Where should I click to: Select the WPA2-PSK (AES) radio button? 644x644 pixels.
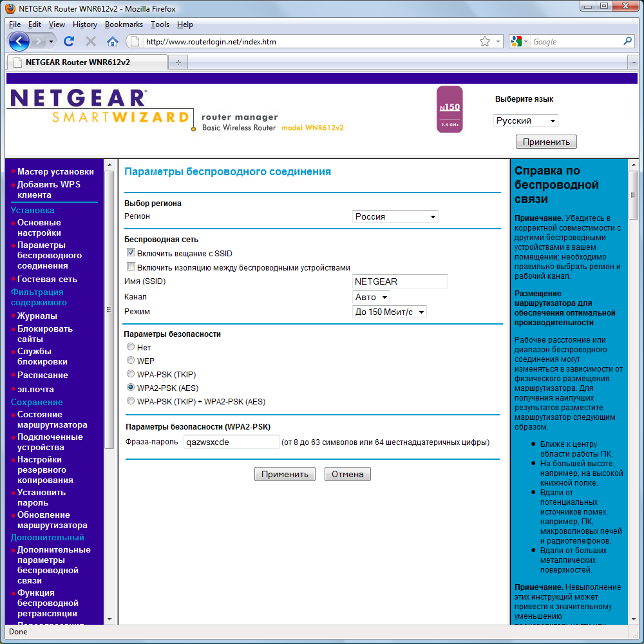click(131, 387)
